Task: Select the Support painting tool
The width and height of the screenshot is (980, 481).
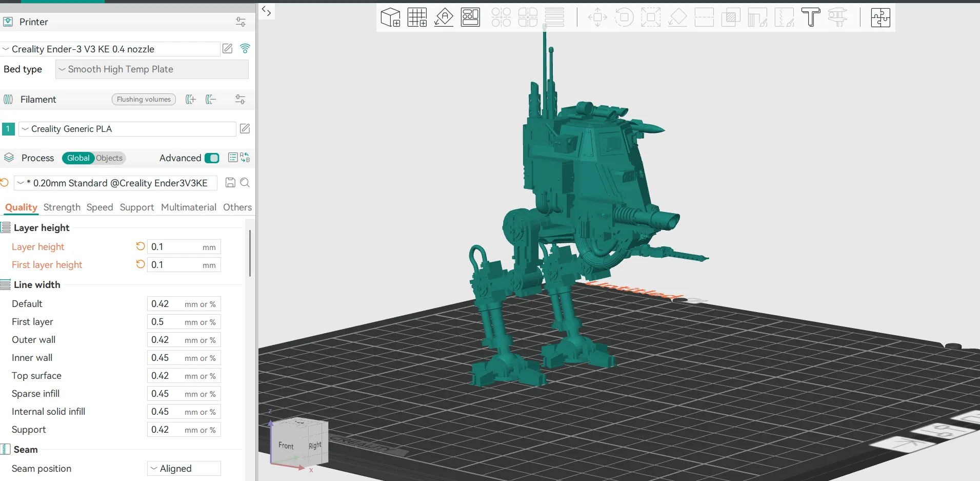Action: [757, 17]
